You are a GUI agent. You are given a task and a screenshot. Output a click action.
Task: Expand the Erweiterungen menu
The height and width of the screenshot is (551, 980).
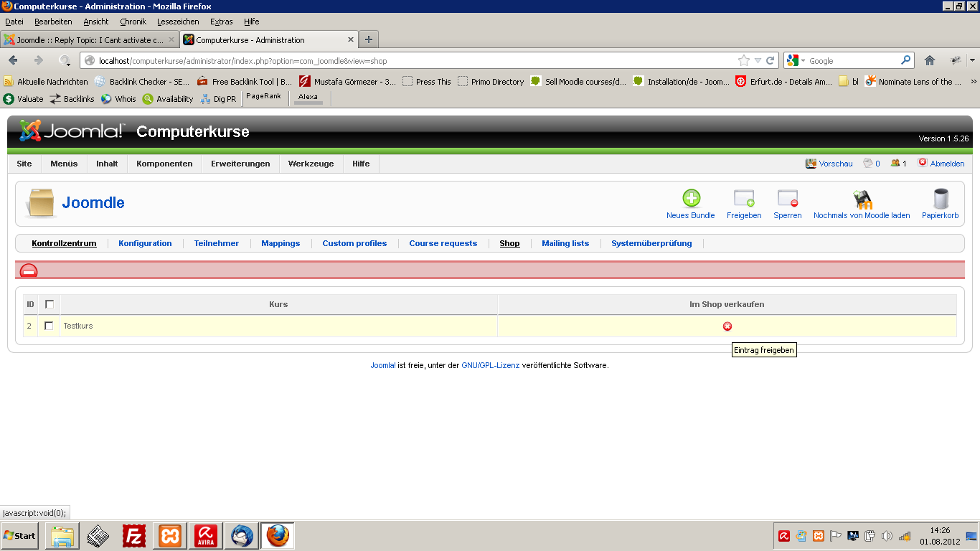[240, 164]
